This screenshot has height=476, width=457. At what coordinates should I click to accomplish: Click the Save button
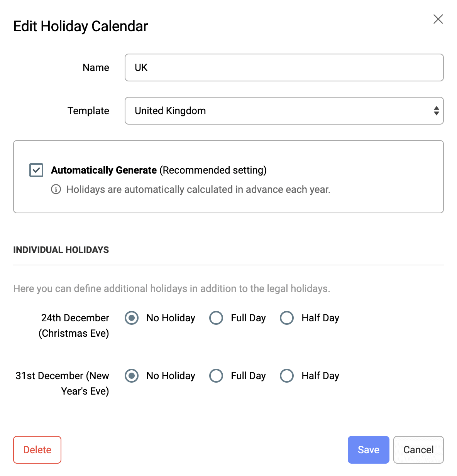point(368,449)
